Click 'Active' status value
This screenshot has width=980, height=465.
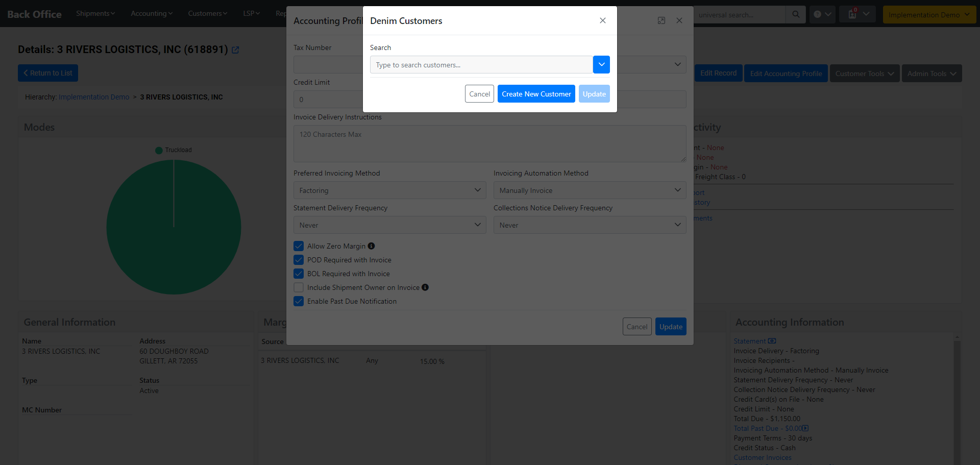coord(149,390)
